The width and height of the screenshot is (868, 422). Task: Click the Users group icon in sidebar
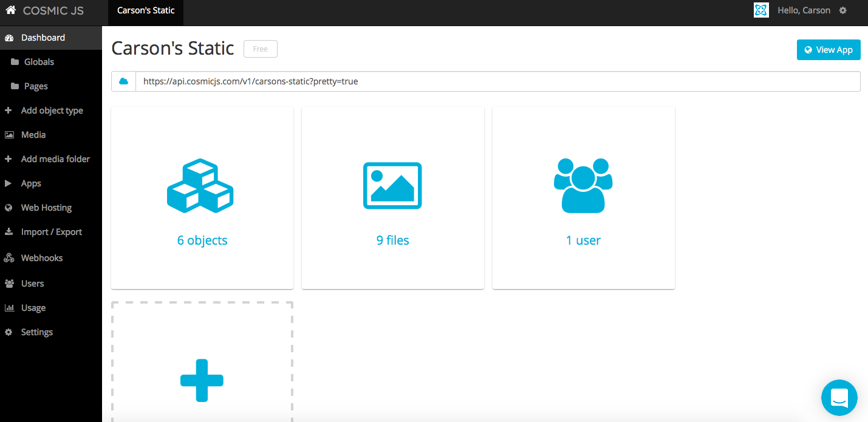[9, 284]
